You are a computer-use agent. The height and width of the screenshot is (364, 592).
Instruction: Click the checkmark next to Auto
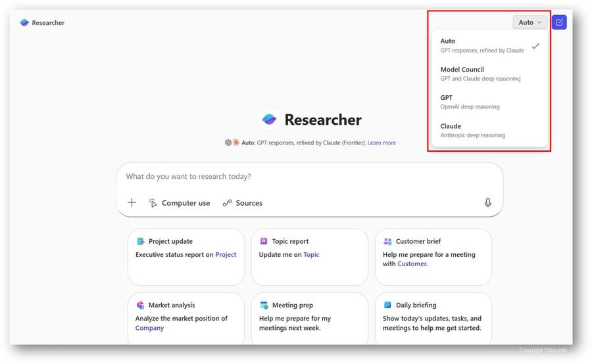pyautogui.click(x=535, y=46)
